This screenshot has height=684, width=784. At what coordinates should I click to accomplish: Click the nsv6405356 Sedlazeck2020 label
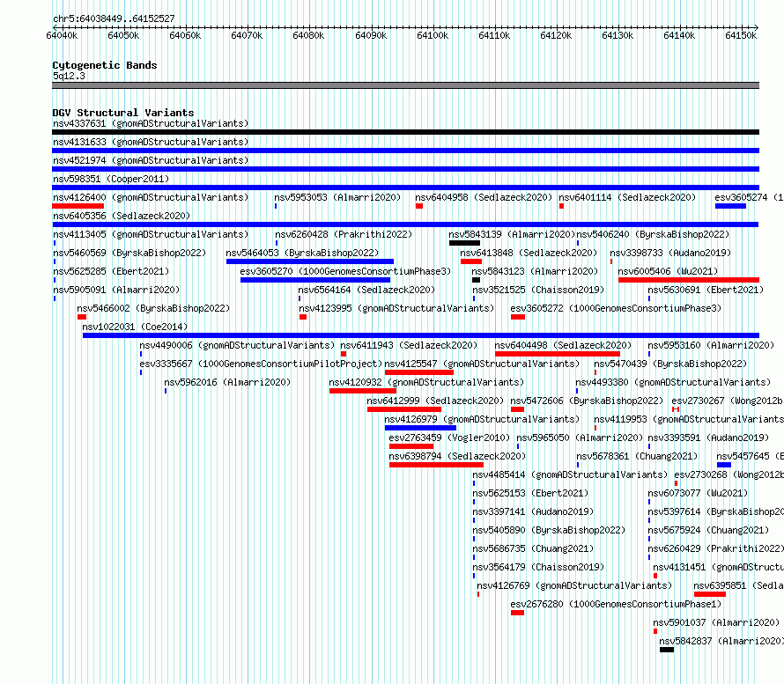coord(122,216)
